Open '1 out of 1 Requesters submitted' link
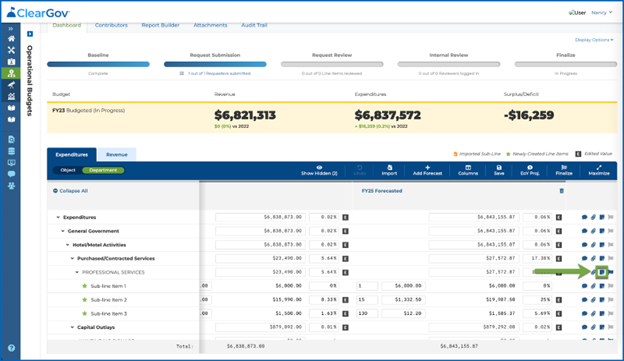This screenshot has height=361, width=624. pyautogui.click(x=219, y=74)
